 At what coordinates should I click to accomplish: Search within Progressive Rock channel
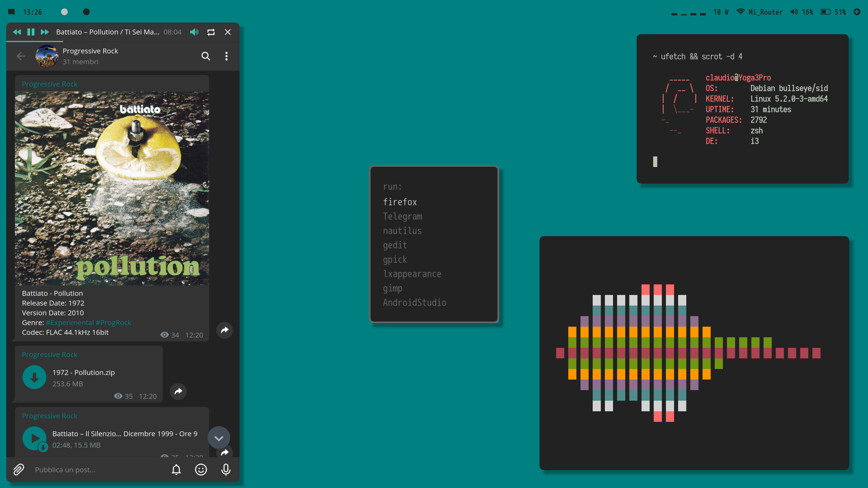click(x=206, y=56)
